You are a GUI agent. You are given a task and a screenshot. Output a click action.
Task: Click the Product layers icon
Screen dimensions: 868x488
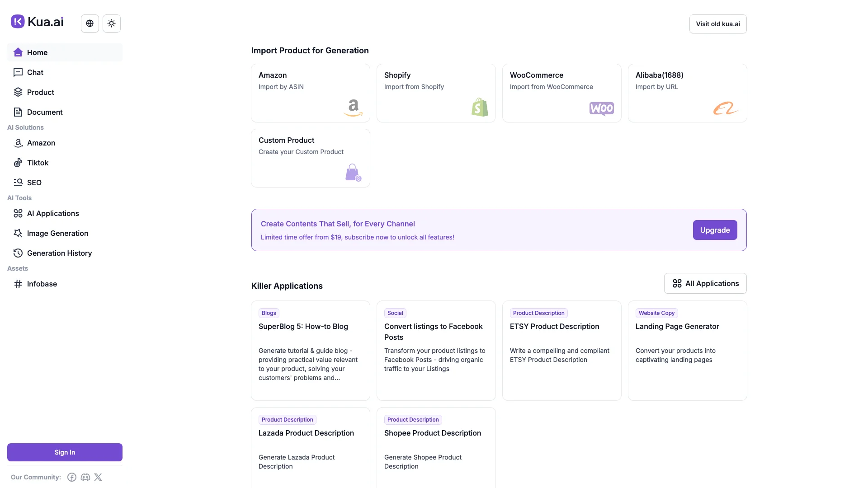pyautogui.click(x=18, y=92)
